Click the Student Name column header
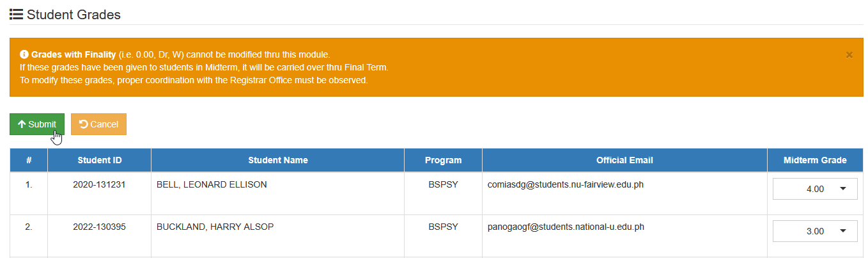868x258 pixels. coord(278,160)
